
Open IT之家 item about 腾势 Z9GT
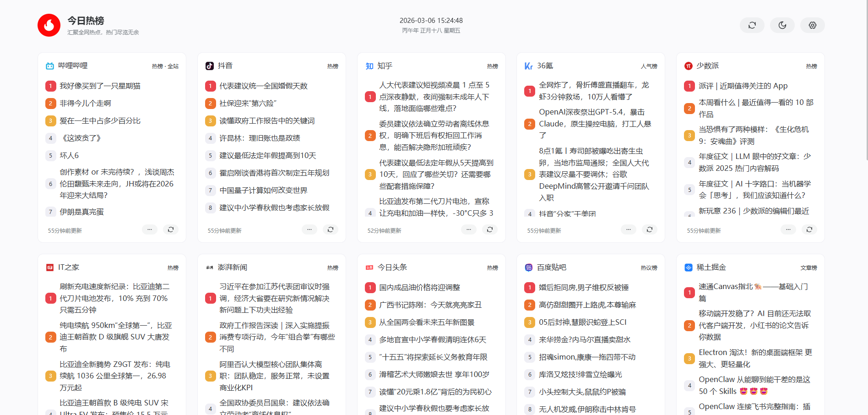pyautogui.click(x=114, y=376)
